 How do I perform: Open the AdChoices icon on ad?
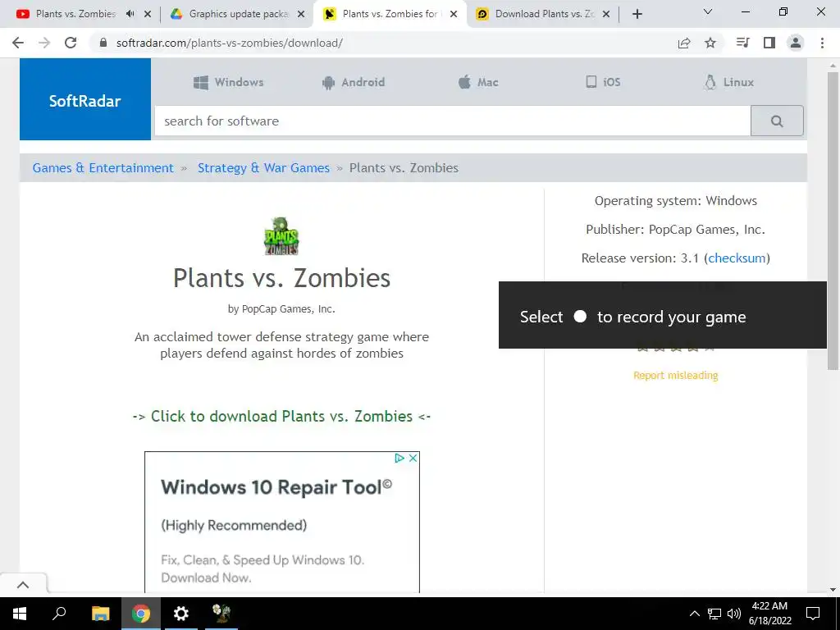pos(399,458)
